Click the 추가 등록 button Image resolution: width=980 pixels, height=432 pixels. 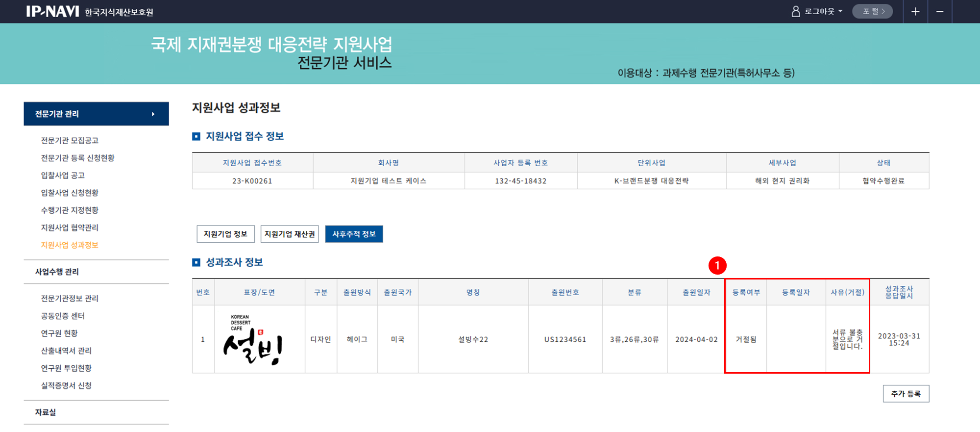coord(906,394)
